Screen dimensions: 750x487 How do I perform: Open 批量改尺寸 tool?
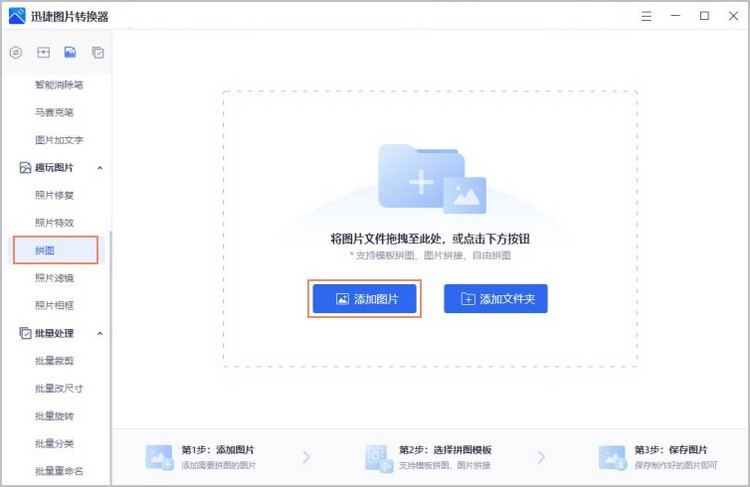pos(59,388)
